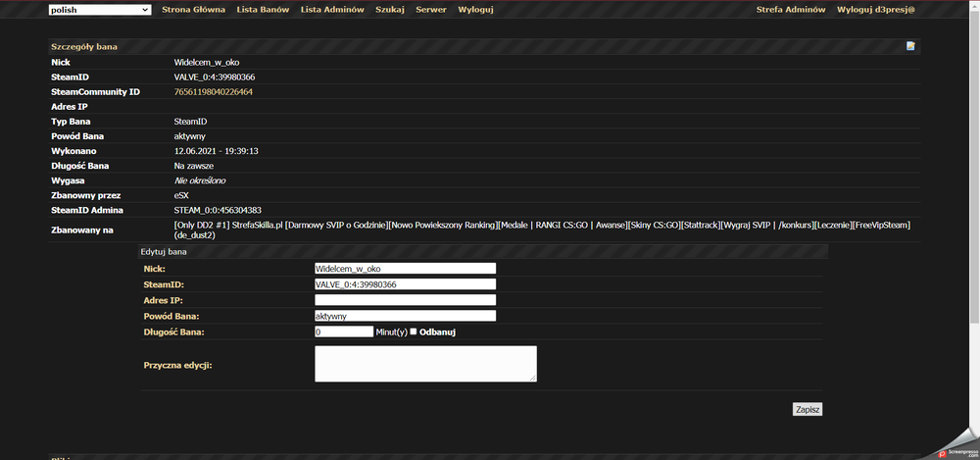Open the Szukaj menu item
The image size is (980, 460).
tap(390, 10)
